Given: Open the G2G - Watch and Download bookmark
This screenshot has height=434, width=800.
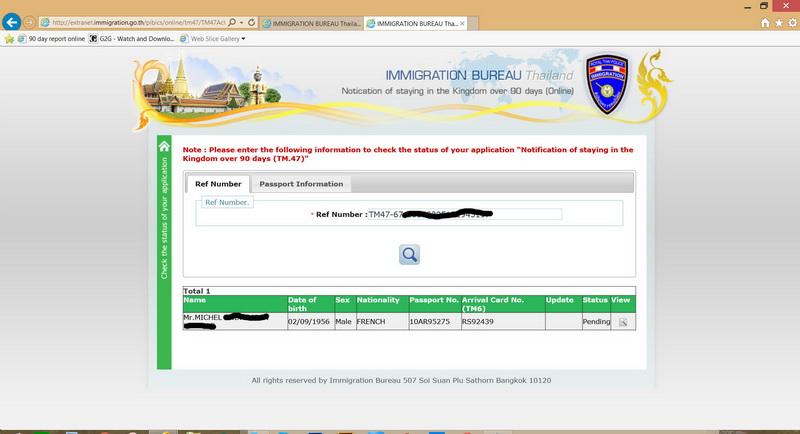Looking at the screenshot, I should pyautogui.click(x=131, y=39).
